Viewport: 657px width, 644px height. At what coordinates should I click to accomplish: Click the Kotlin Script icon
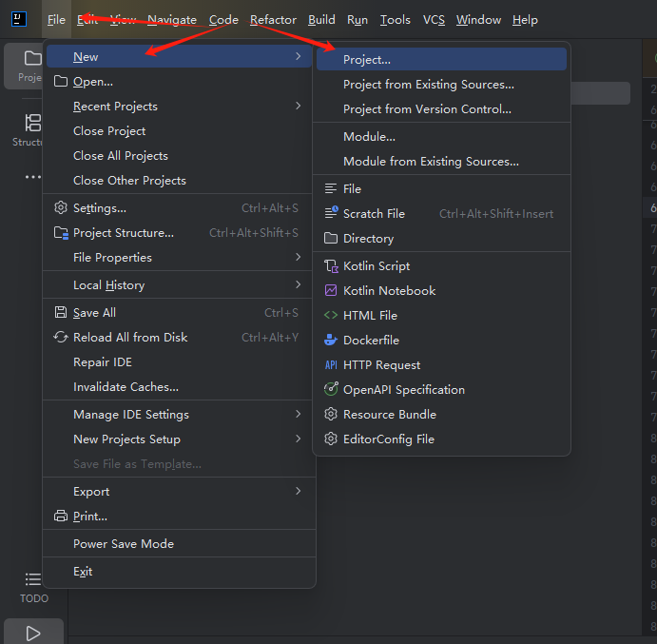click(x=331, y=265)
